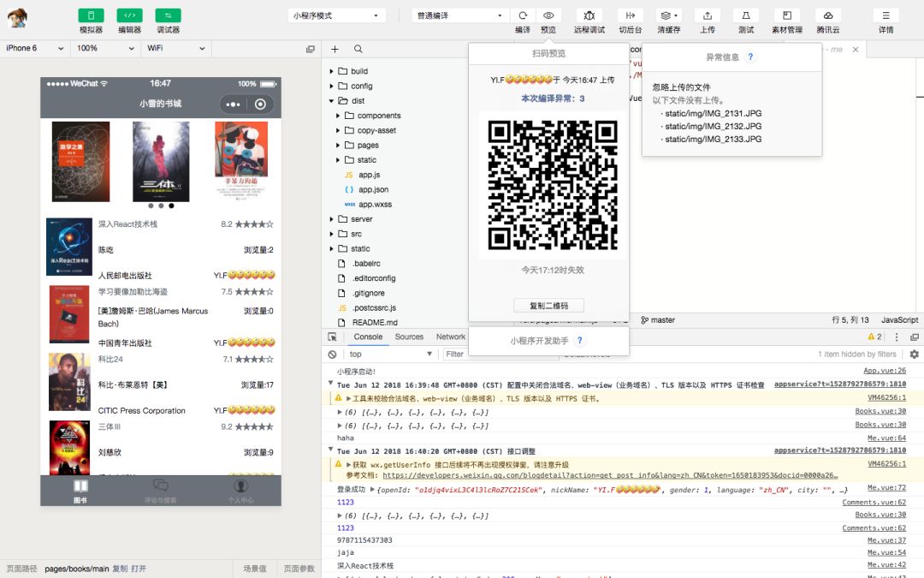
Task: Click the master git branch indicator
Action: (x=658, y=320)
